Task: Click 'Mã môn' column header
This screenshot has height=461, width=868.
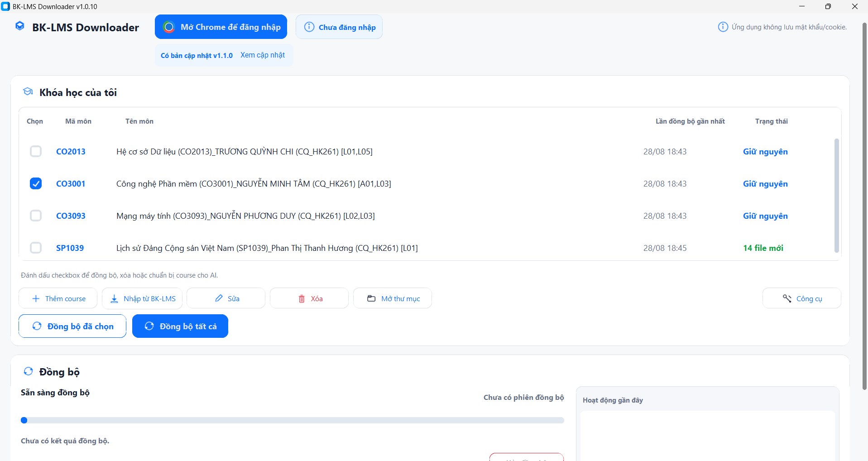Action: pyautogui.click(x=78, y=121)
